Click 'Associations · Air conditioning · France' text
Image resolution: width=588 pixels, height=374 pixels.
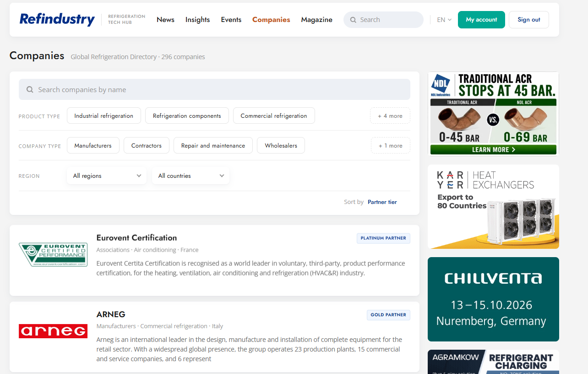[x=147, y=250]
